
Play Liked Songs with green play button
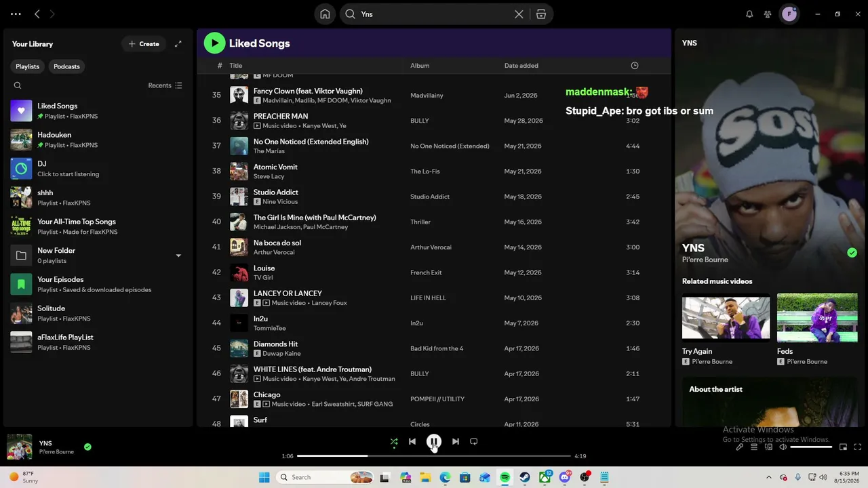click(x=214, y=43)
